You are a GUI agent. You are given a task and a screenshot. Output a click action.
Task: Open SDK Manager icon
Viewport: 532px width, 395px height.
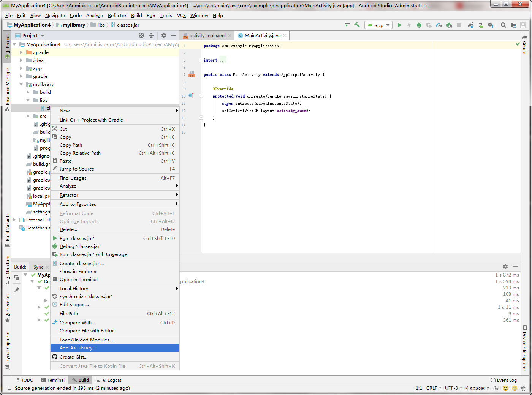pos(491,25)
